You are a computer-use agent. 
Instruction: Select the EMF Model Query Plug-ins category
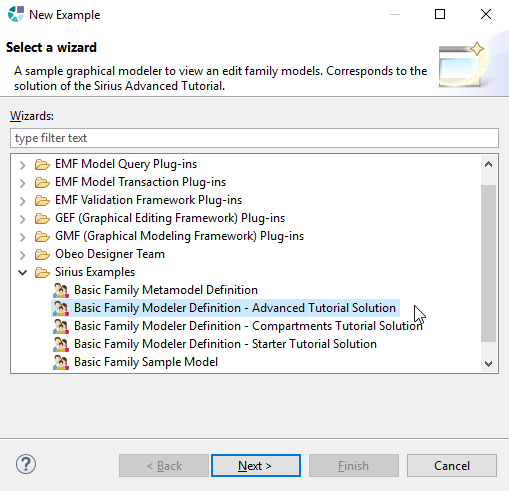point(126,164)
